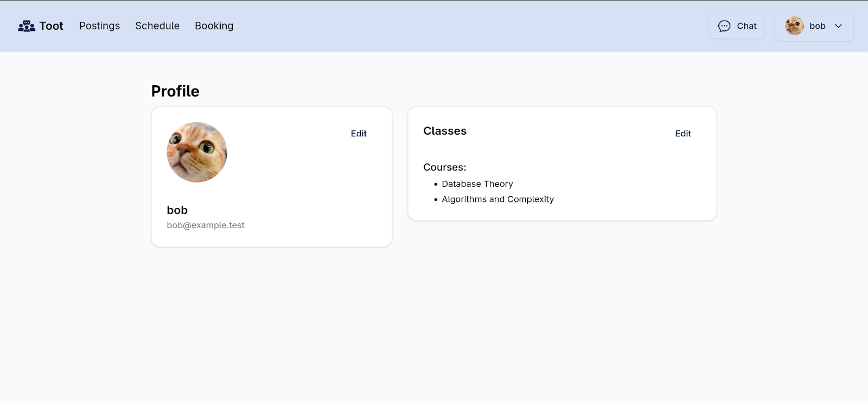Screen dimensions: 868x403
Task: Go to the Schedule page
Action: point(157,26)
